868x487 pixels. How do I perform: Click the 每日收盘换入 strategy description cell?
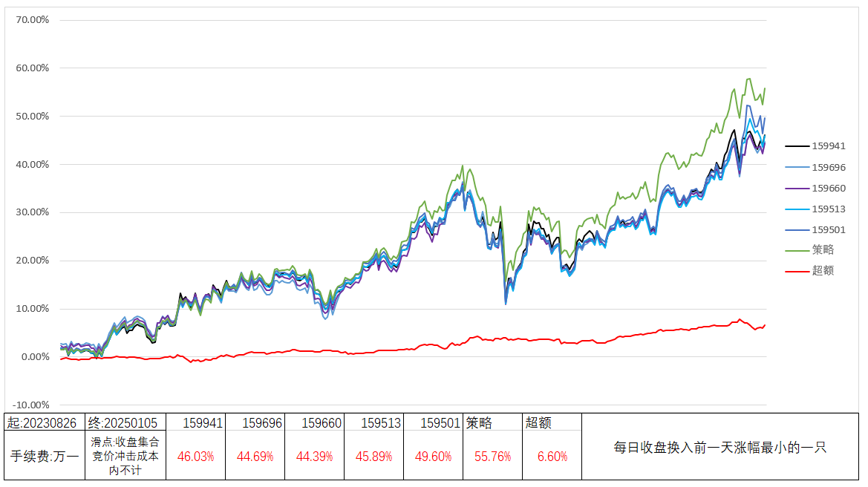click(x=719, y=448)
